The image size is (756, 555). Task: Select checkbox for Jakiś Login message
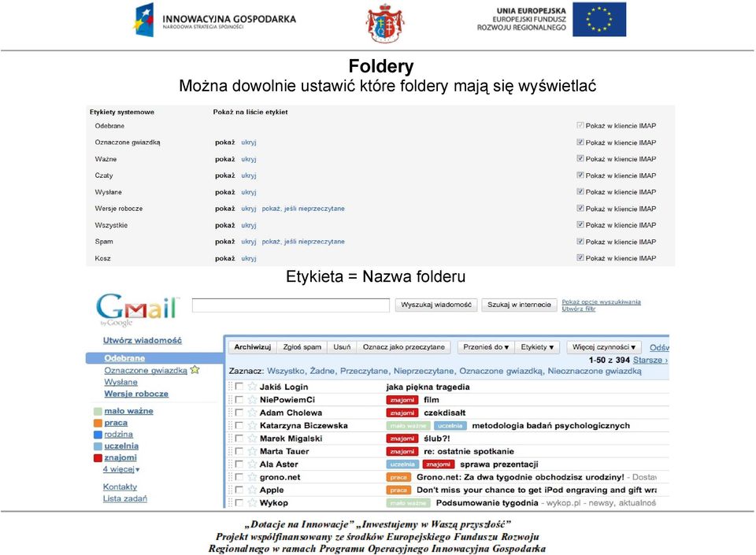pyautogui.click(x=239, y=387)
